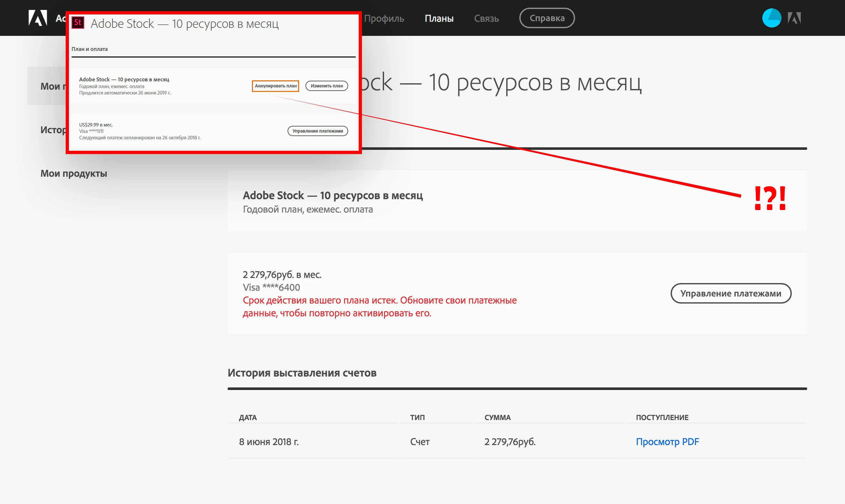Select the План и оплата tab

pos(89,49)
